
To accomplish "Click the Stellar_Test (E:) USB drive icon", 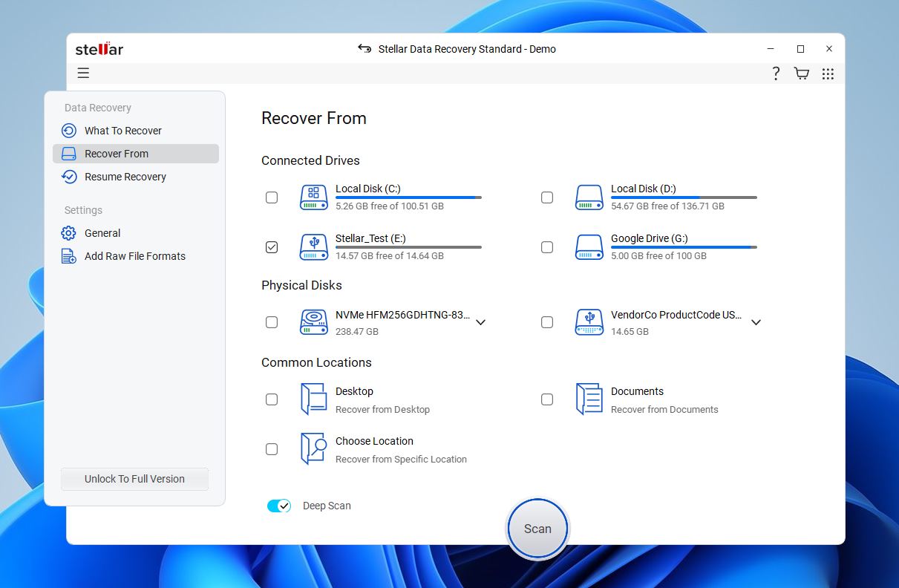I will pyautogui.click(x=313, y=247).
